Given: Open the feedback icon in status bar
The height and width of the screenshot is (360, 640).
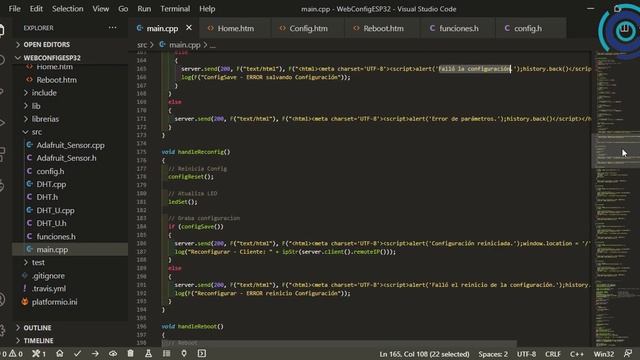Looking at the screenshot, I should click(628, 353).
